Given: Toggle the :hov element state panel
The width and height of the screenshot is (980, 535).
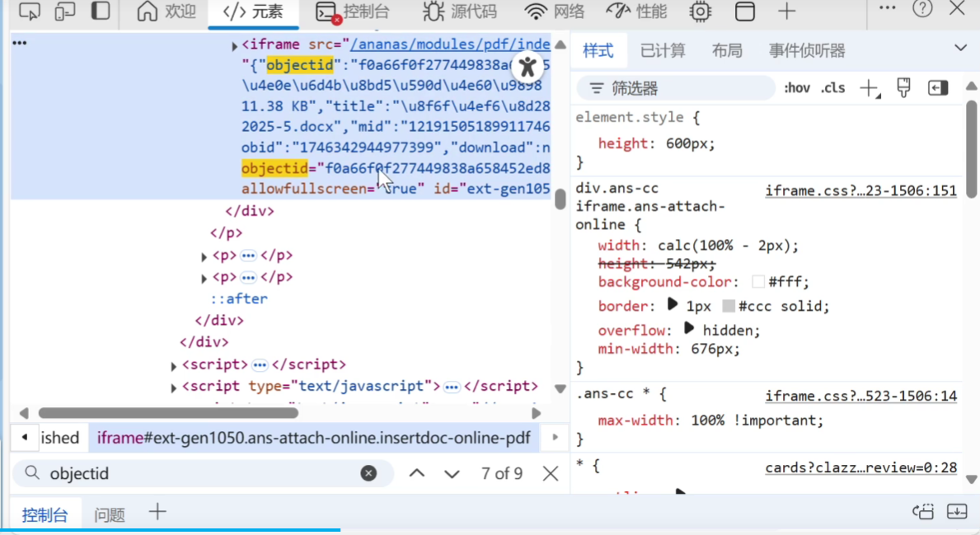Looking at the screenshot, I should (x=797, y=88).
